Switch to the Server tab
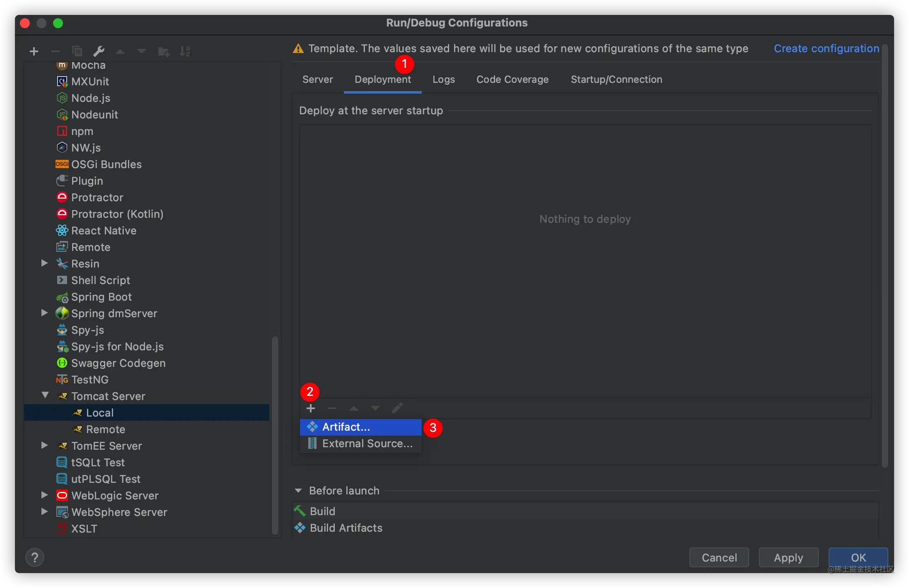This screenshot has width=909, height=588. click(x=317, y=80)
